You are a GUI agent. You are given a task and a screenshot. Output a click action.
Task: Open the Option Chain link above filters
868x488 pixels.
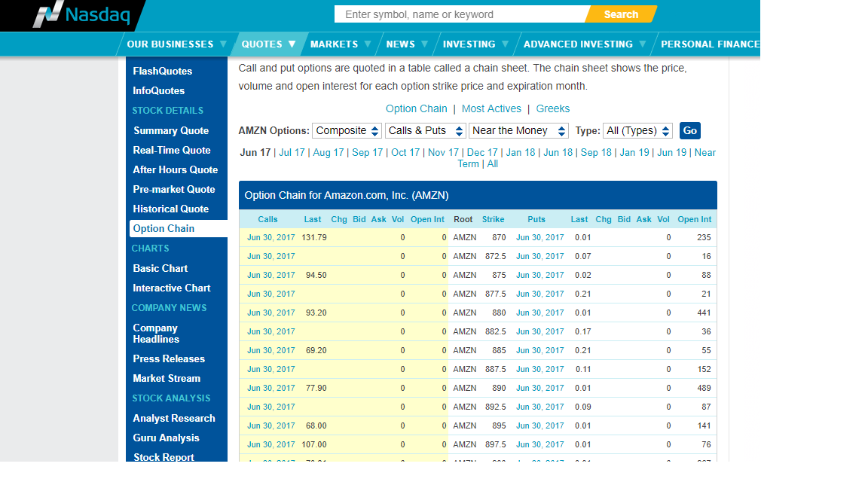416,109
